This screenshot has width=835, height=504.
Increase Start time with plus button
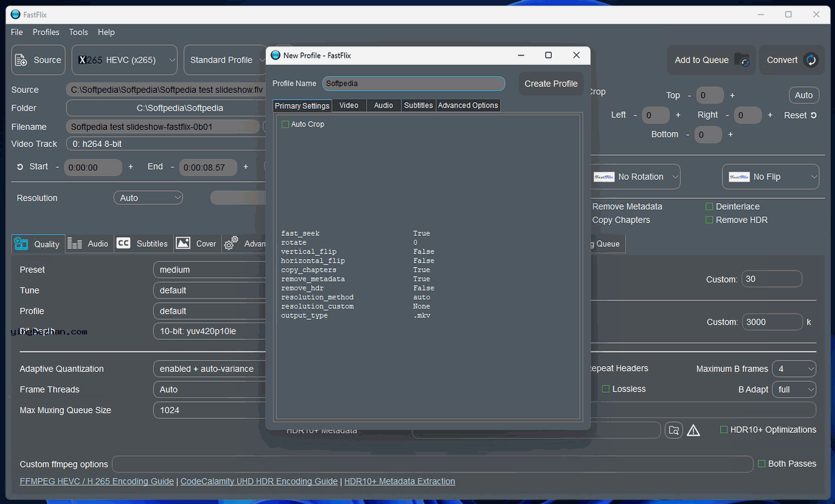coord(130,167)
